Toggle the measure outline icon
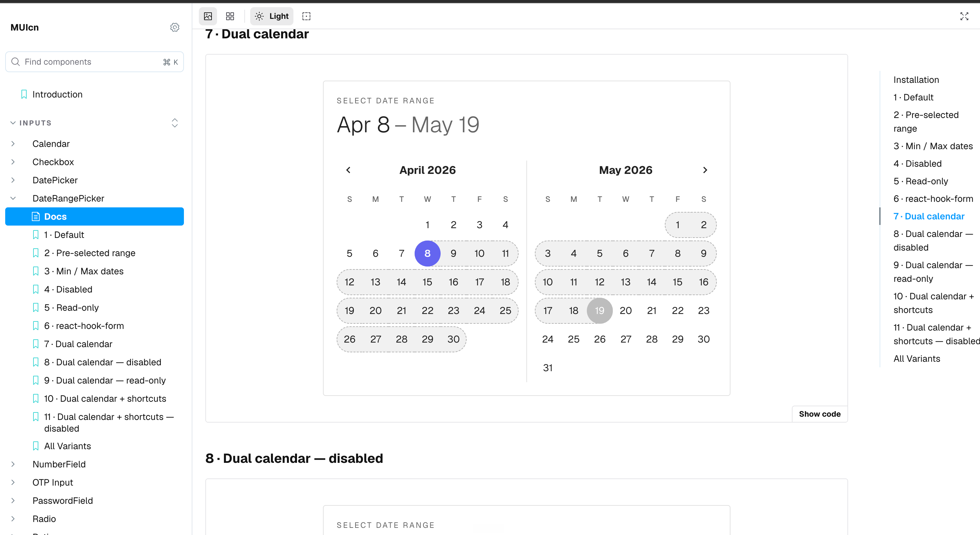Viewport: 980px width, 535px height. 306,16
